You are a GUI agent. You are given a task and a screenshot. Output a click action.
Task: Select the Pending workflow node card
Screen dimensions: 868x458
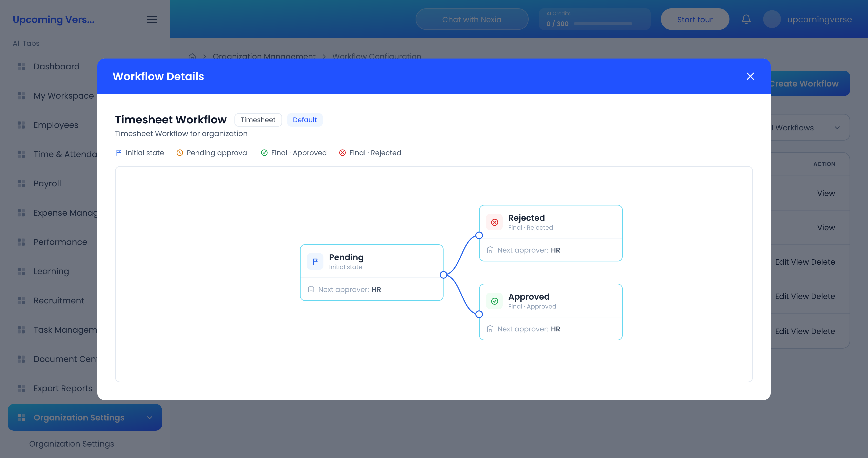point(371,272)
